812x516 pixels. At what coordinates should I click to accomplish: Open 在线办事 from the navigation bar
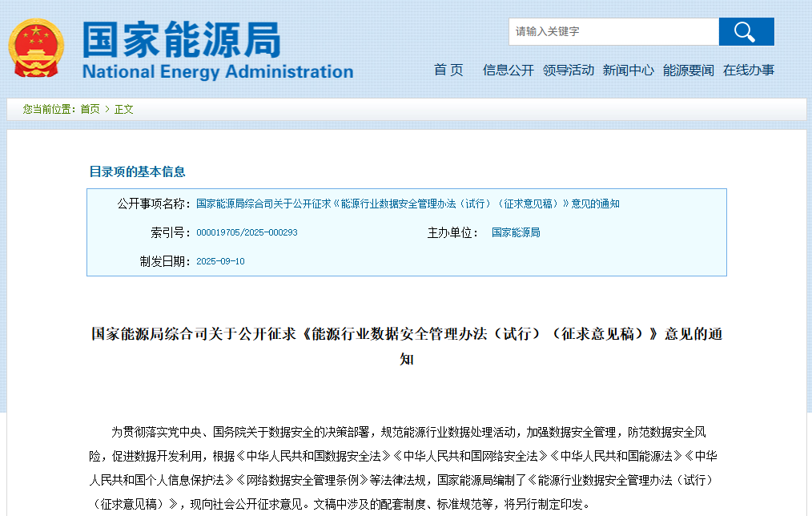point(748,71)
